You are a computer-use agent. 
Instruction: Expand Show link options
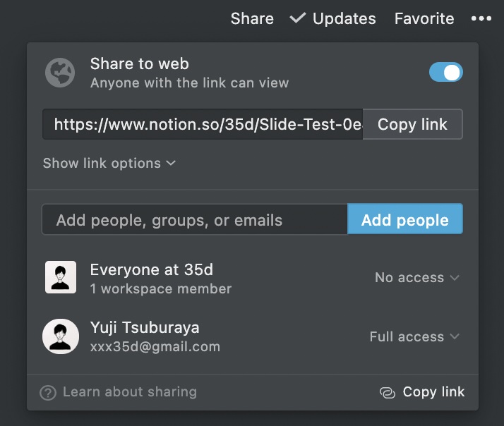click(x=109, y=163)
